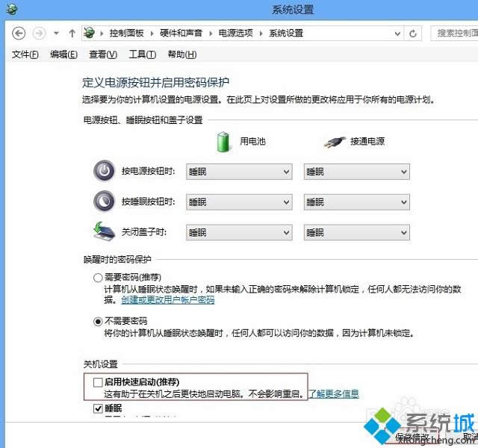The height and width of the screenshot is (448, 478).
Task: Click the power plug icon
Action: coord(335,142)
